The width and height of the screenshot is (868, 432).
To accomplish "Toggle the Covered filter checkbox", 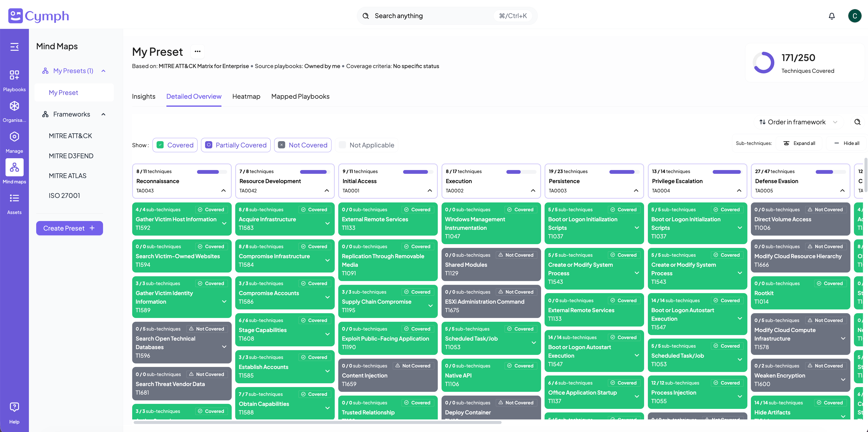I will (x=160, y=145).
